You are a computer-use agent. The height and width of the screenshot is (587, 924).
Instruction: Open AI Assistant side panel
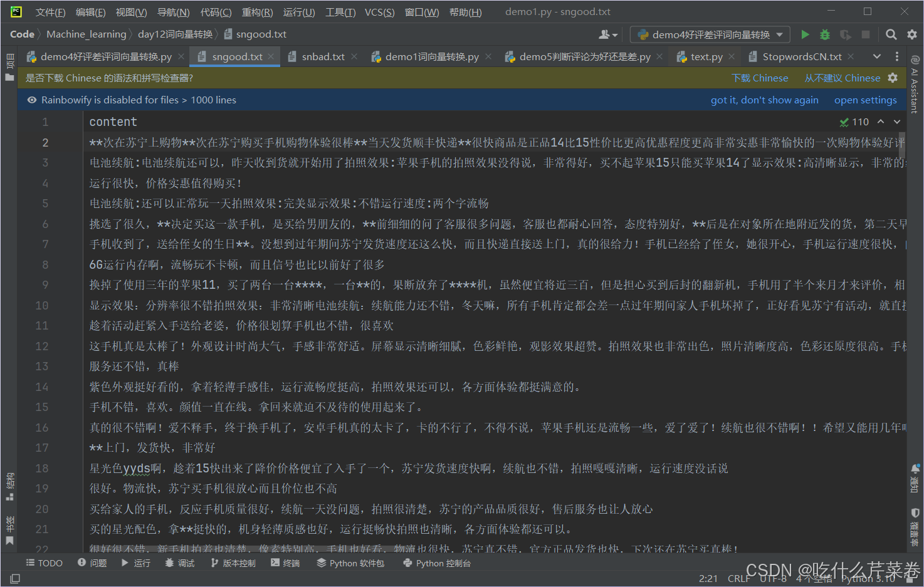915,84
